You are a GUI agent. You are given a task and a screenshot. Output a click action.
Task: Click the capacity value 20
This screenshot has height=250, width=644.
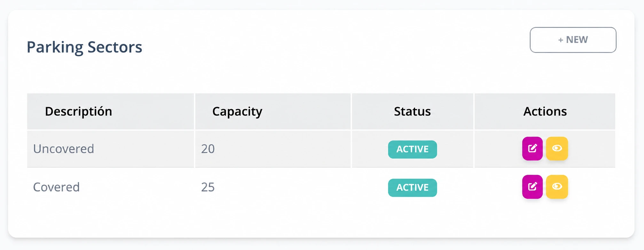(x=208, y=149)
